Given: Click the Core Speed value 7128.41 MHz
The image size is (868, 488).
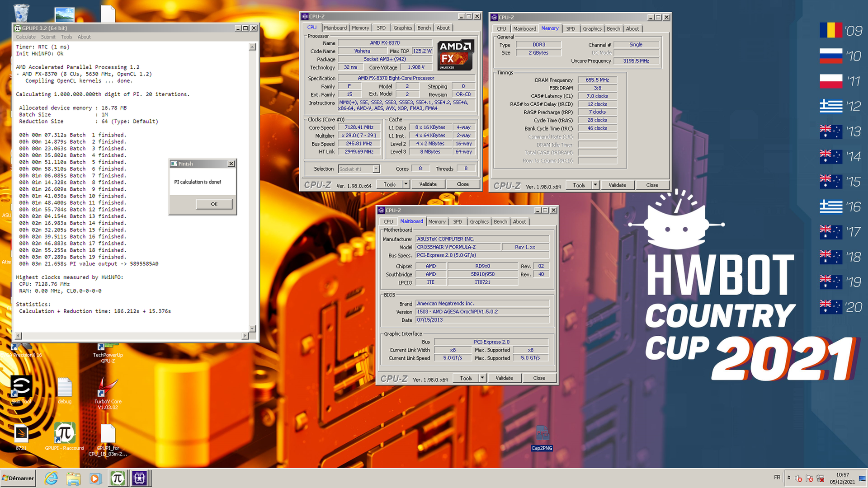Looking at the screenshot, I should [x=359, y=127].
